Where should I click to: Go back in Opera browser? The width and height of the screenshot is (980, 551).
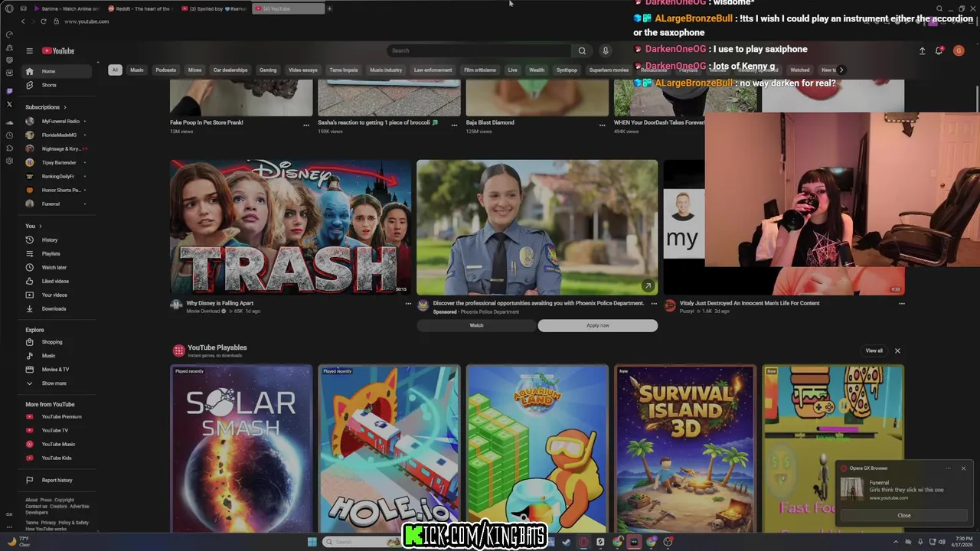point(23,21)
